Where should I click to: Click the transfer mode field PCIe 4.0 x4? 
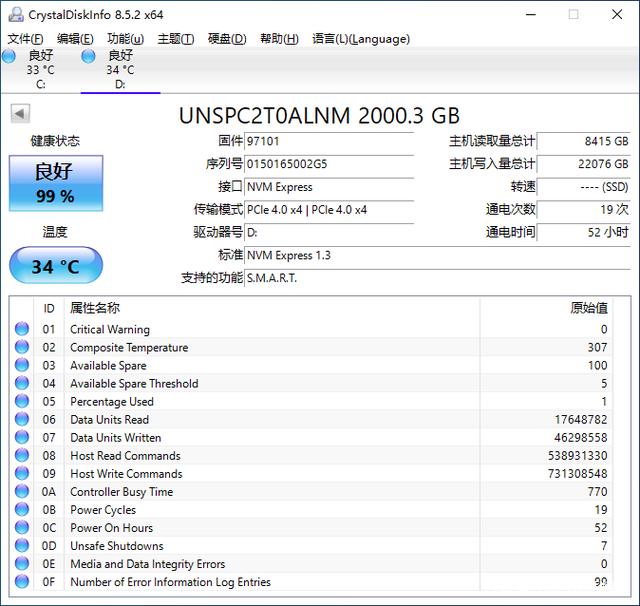click(329, 210)
